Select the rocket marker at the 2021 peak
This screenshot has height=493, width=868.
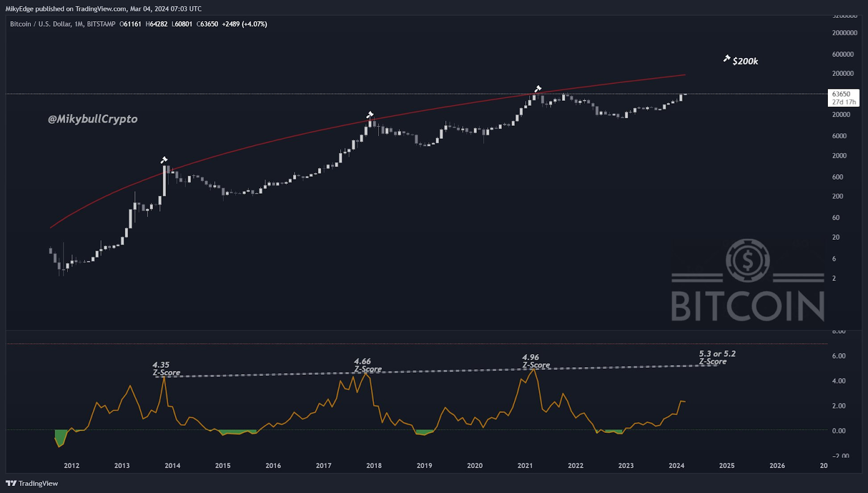pos(538,87)
